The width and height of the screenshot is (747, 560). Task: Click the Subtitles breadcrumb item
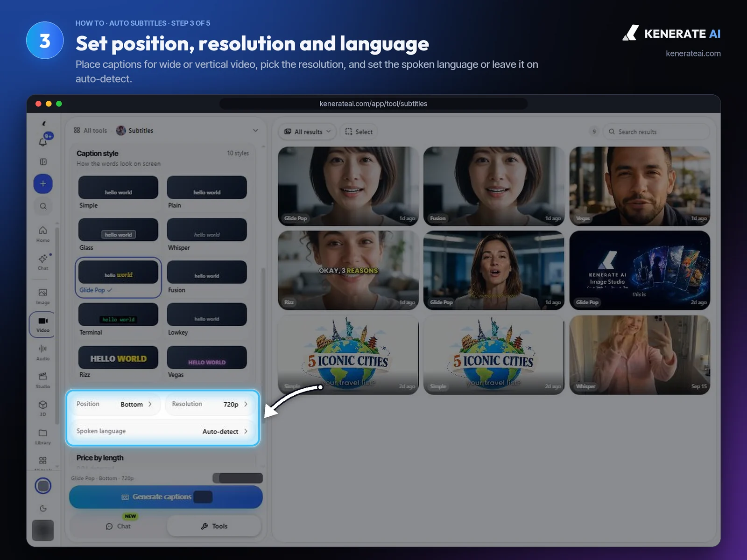(135, 131)
